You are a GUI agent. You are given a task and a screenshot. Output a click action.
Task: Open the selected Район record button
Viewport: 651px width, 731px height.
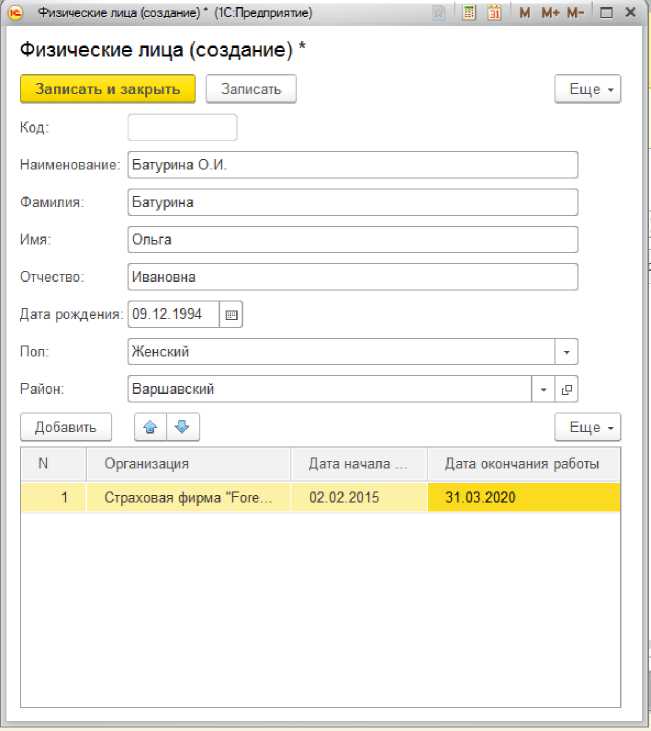click(x=567, y=389)
